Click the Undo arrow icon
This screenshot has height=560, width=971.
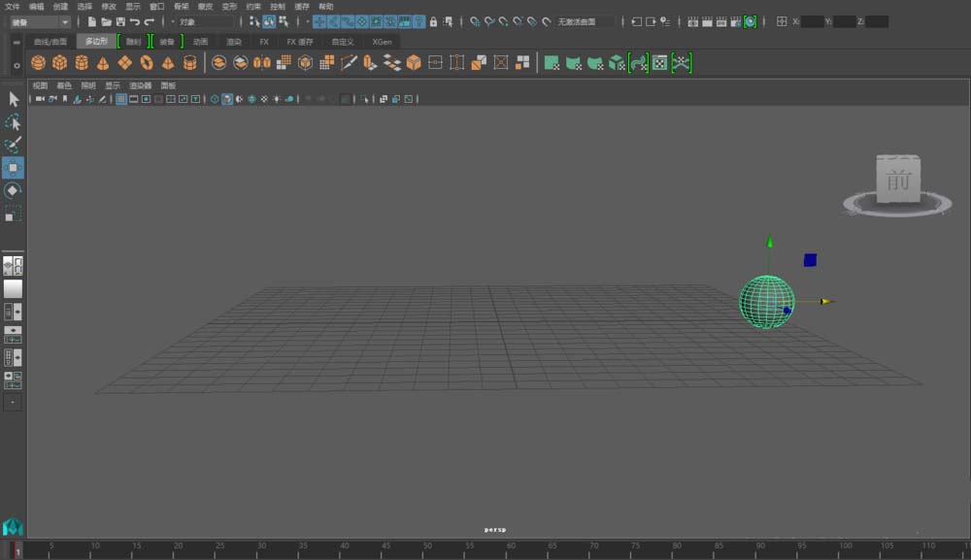(135, 21)
